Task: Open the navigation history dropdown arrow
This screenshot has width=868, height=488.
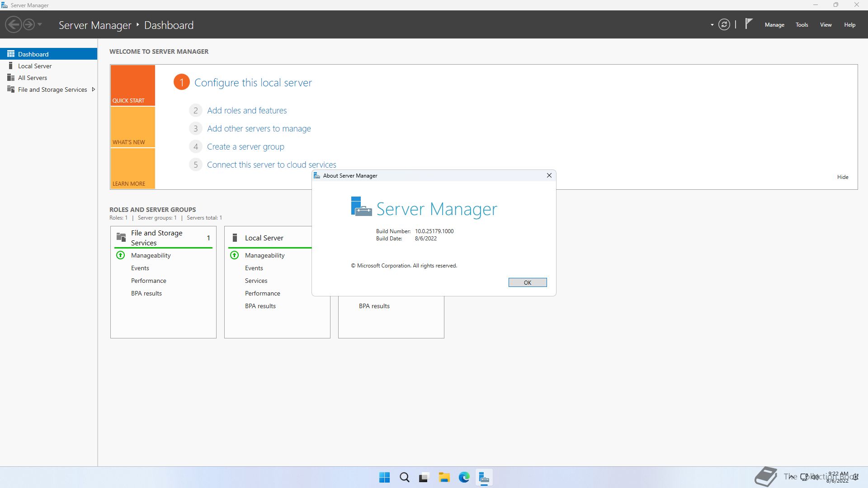Action: point(40,24)
